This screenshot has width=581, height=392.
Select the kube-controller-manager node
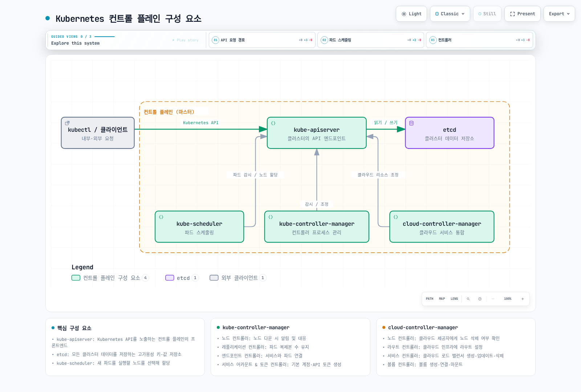coord(317,227)
